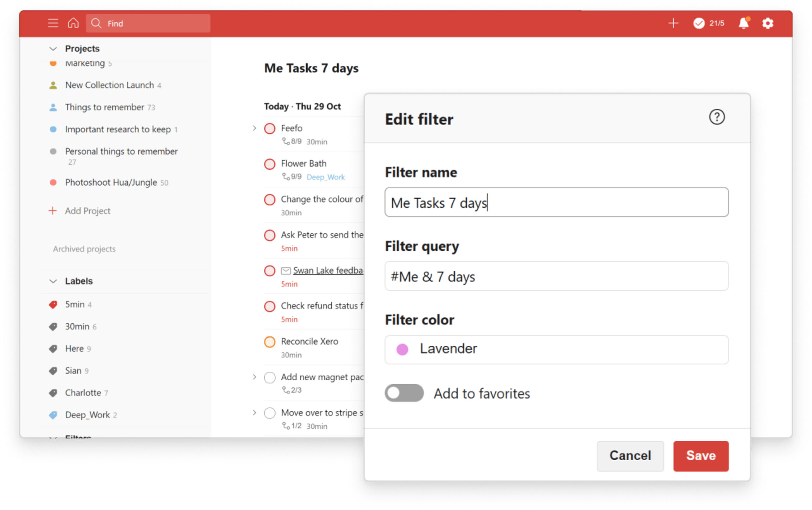Click the Find search box

point(148,23)
